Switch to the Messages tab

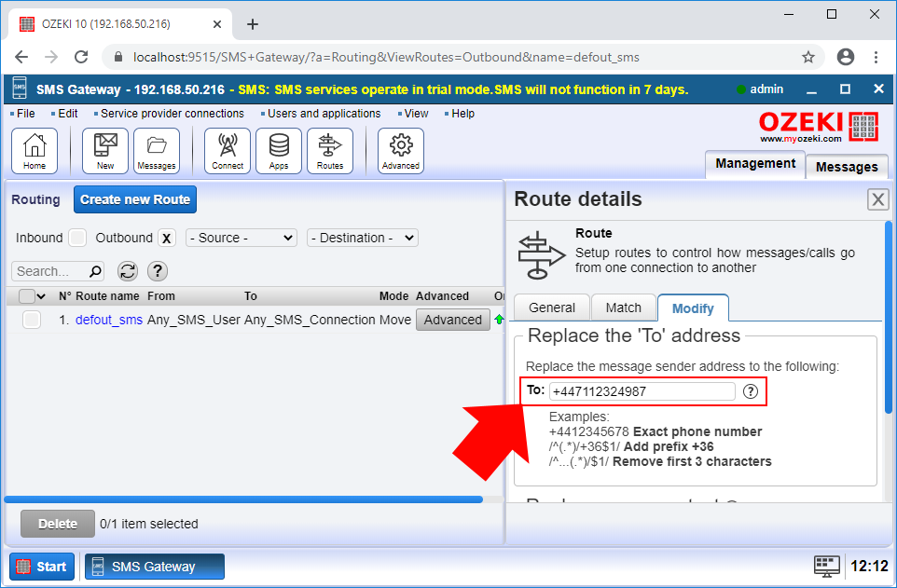click(x=847, y=167)
